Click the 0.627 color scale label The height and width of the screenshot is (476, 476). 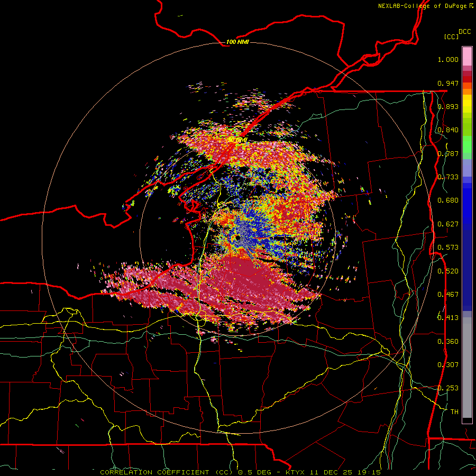point(448,224)
